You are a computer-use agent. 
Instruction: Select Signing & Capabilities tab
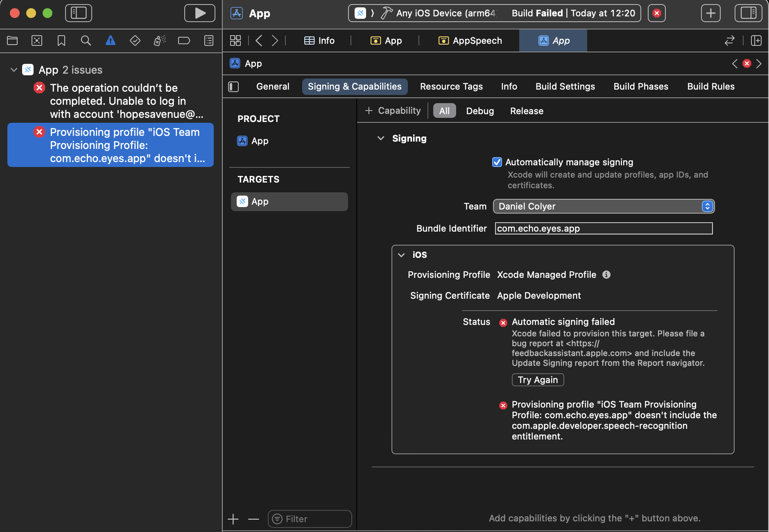tap(355, 87)
